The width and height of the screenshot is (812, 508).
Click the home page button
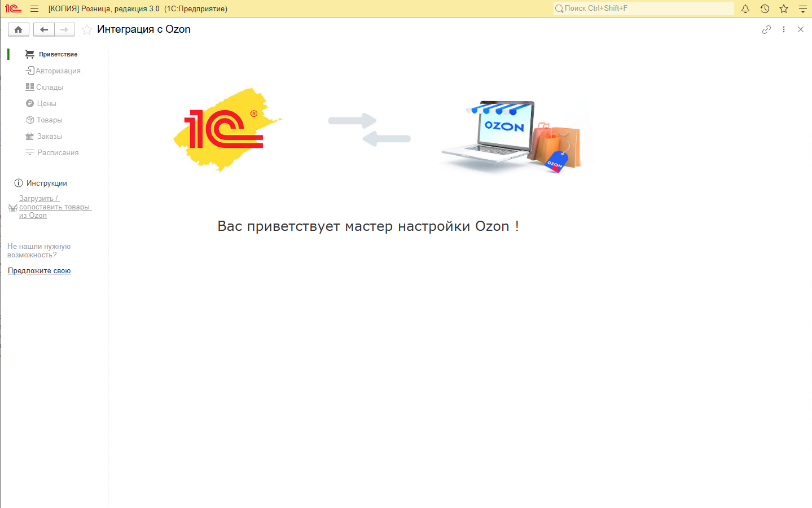(x=19, y=29)
